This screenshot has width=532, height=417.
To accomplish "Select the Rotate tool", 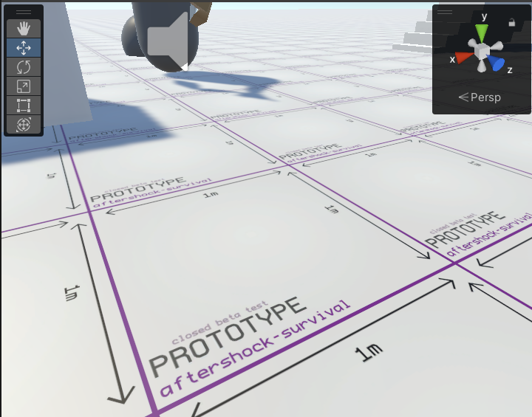I will [23, 67].
